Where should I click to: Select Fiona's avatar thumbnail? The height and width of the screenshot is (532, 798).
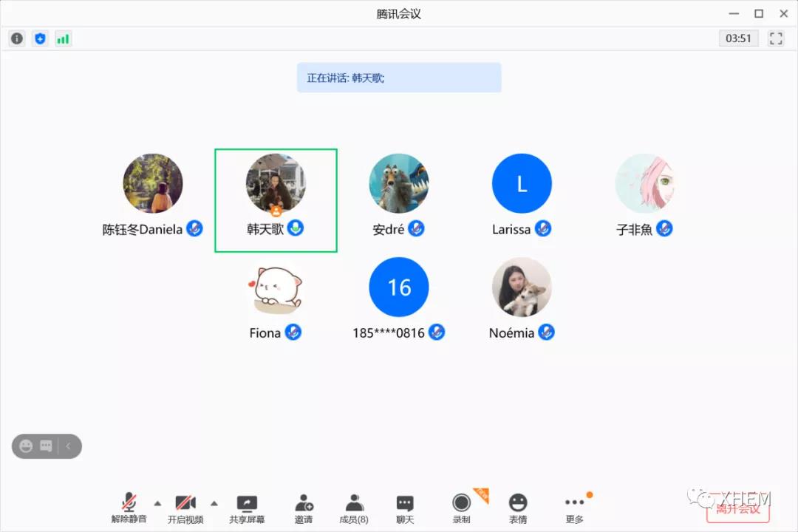[x=275, y=287]
